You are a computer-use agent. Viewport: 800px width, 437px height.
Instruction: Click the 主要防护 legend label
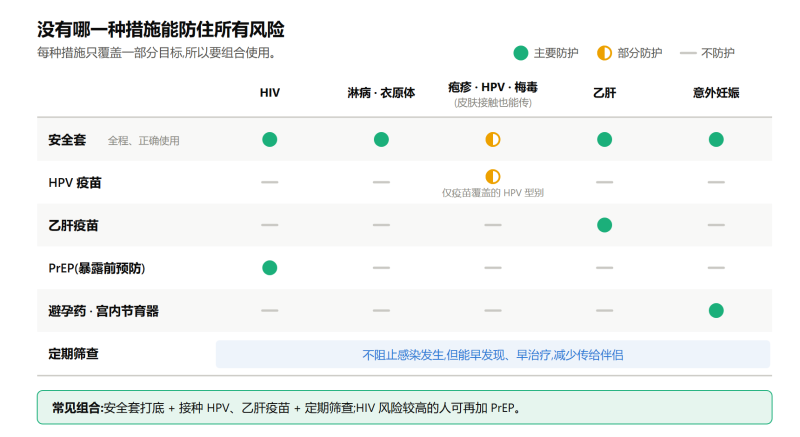(x=556, y=53)
